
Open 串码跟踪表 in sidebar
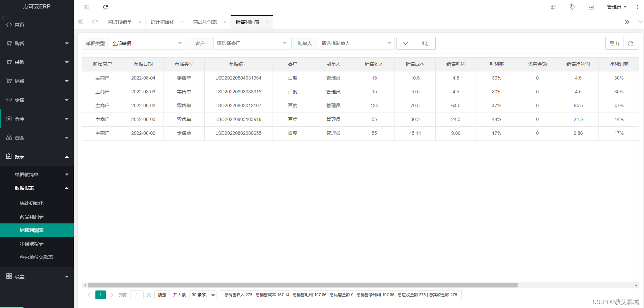[x=37, y=244]
